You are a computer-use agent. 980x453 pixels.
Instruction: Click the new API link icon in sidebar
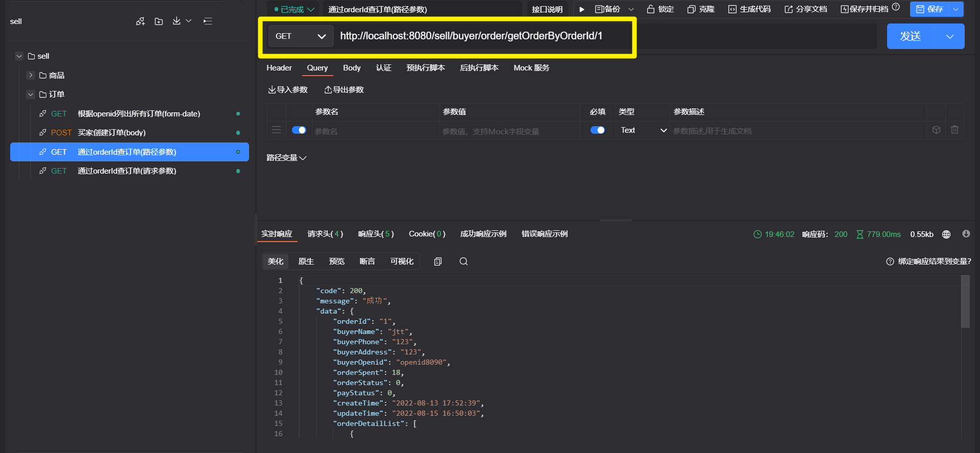click(x=140, y=21)
